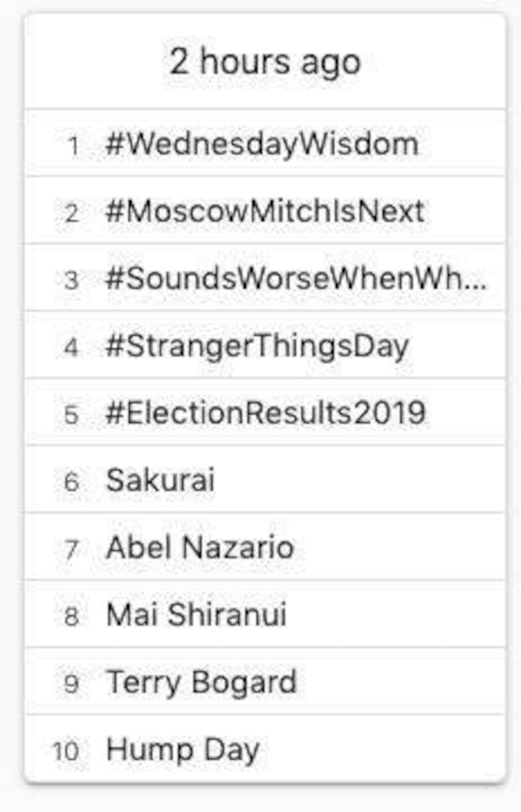The height and width of the screenshot is (812, 521).
Task: Click rank number 4 beside #StrangerThingsDay
Action: coord(72,347)
